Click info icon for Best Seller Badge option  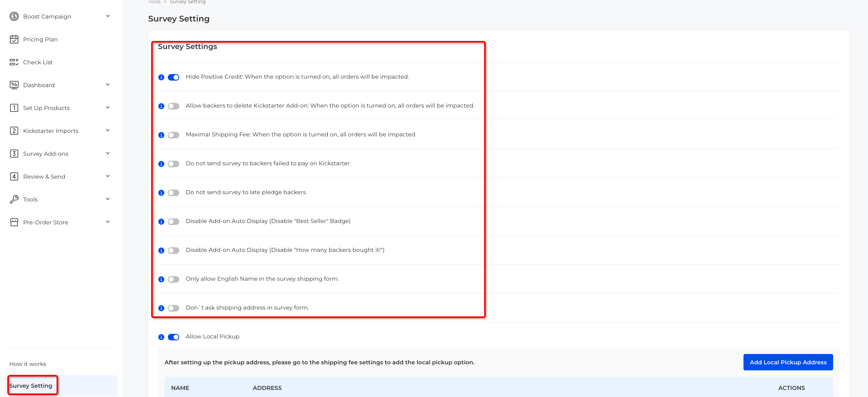pos(161,222)
